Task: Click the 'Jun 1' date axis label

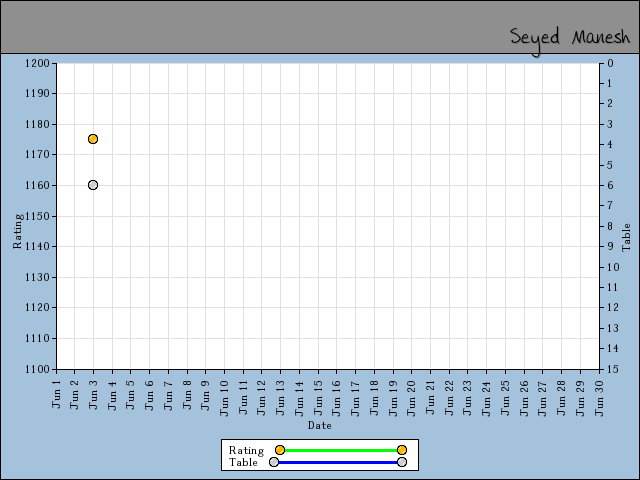Action: 56,394
